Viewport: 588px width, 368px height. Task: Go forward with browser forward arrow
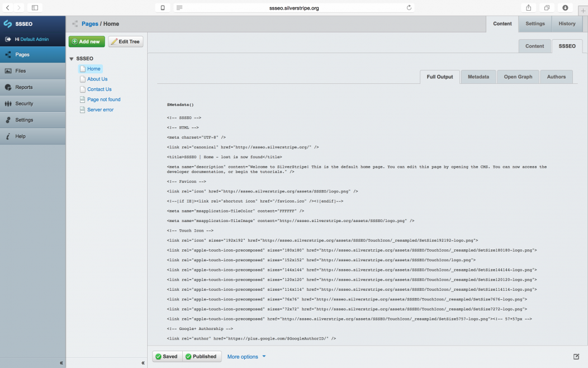tap(18, 7)
